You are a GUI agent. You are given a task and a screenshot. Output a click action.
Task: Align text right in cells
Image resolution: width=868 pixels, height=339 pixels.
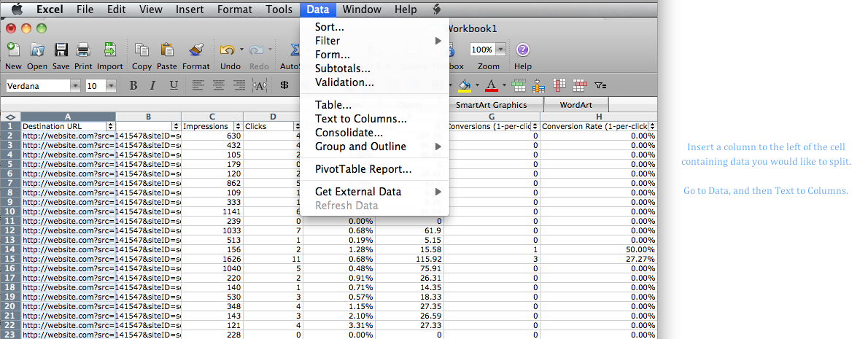(x=239, y=85)
